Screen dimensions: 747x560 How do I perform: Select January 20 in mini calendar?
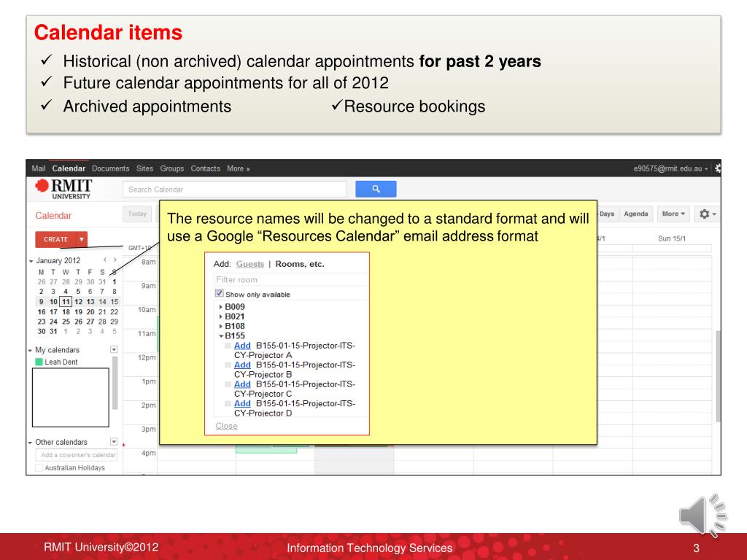(x=90, y=312)
